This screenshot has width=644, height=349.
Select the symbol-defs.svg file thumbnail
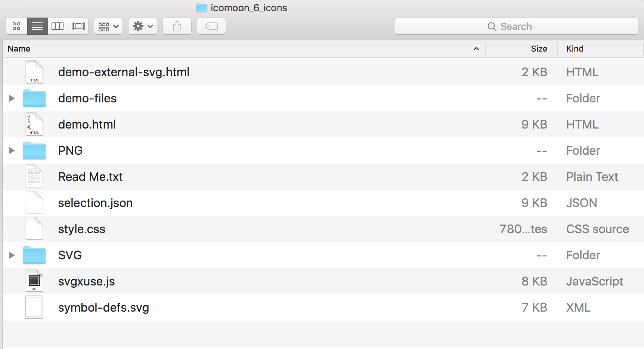tap(34, 307)
